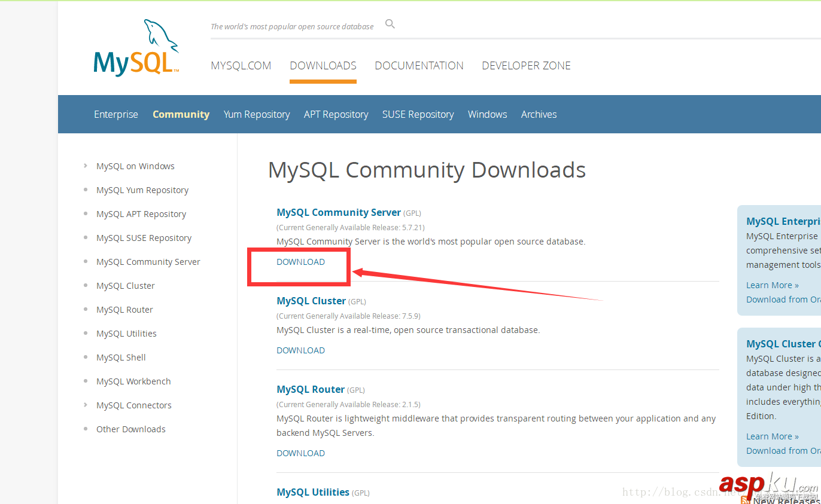Click the search magnifier icon

(x=390, y=24)
